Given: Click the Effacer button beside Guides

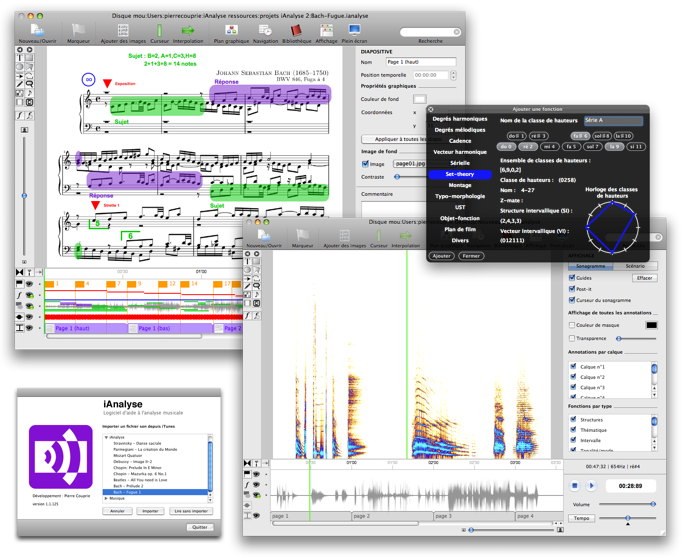Looking at the screenshot, I should 644,278.
